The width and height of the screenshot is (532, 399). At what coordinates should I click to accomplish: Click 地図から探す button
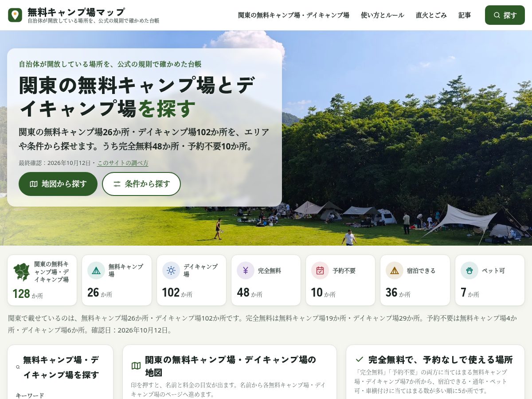(58, 184)
